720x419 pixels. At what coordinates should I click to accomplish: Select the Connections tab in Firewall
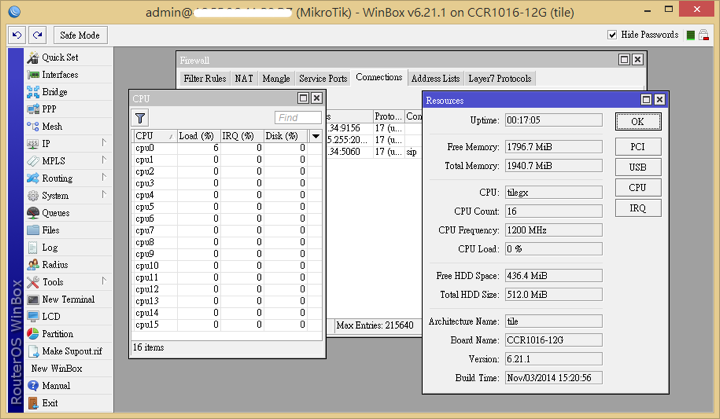tap(379, 78)
